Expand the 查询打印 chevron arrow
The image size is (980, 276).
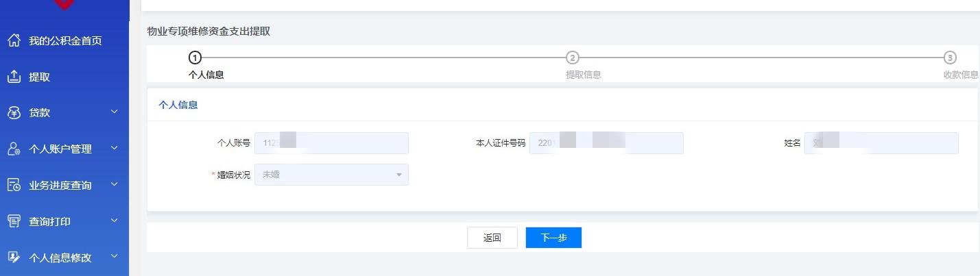(x=115, y=221)
